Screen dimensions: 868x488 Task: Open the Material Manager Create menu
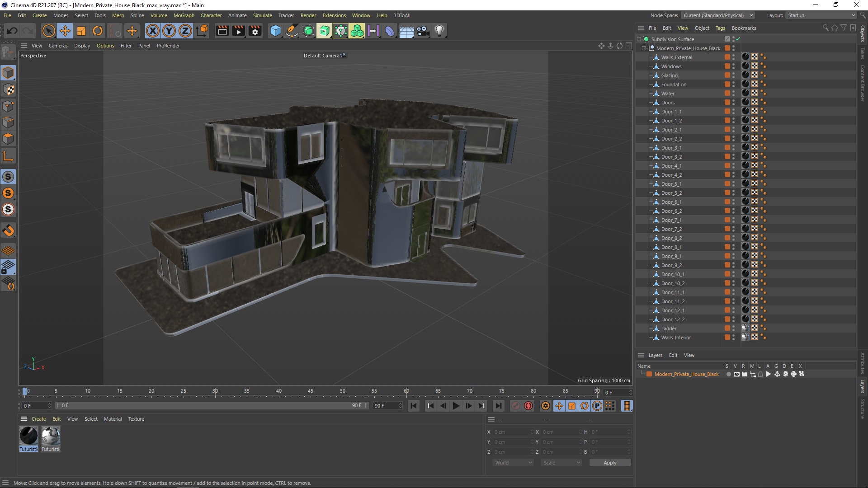pos(38,419)
